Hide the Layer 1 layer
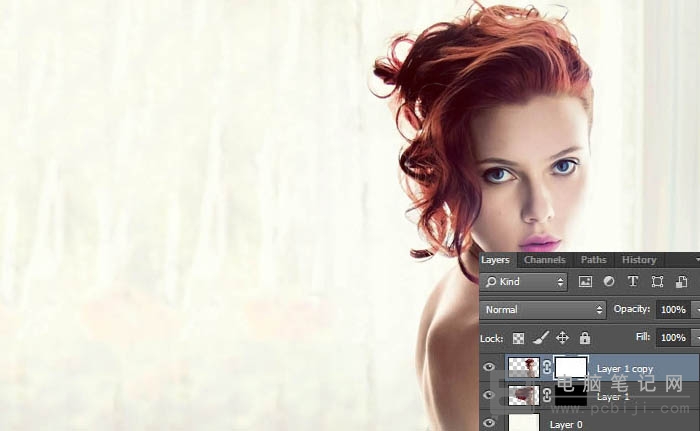Image resolution: width=700 pixels, height=431 pixels. click(489, 395)
